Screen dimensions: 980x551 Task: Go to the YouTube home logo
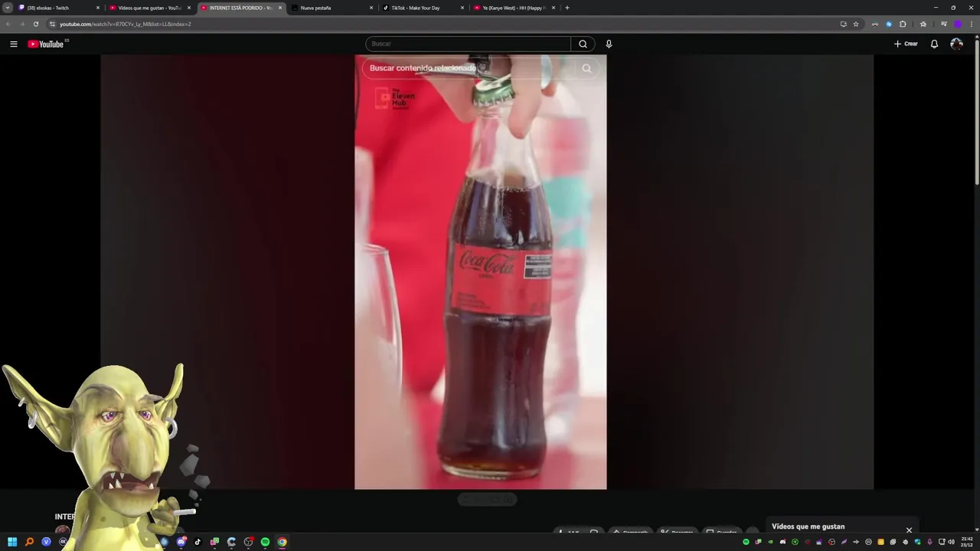pos(46,44)
